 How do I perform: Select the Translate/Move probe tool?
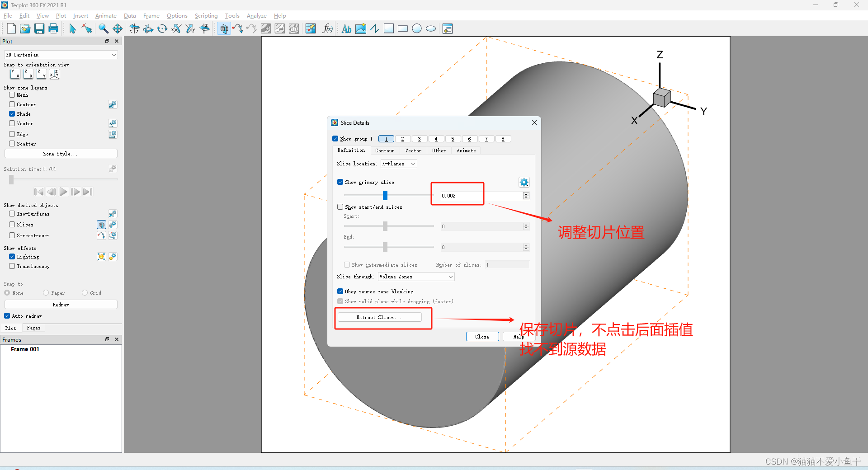[x=118, y=28]
